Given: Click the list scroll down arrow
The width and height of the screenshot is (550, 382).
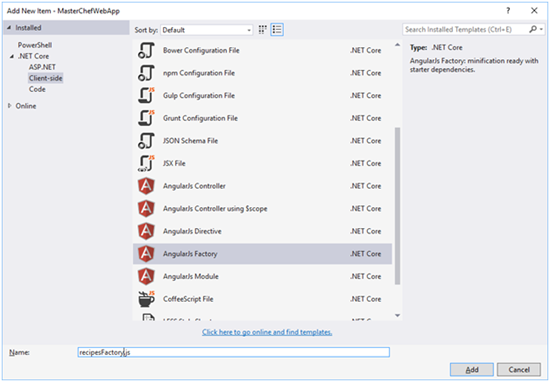Looking at the screenshot, I should 397,315.
